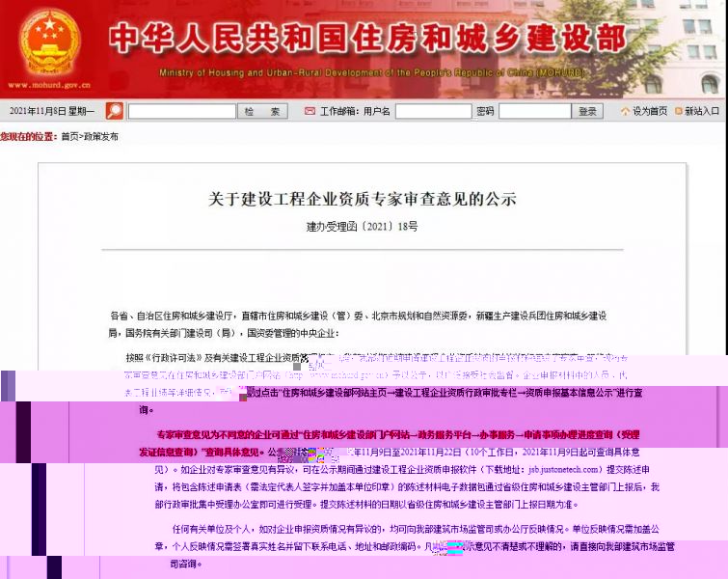Screen dimensions: 728x579
Task: Click the salutation line starting 各省、自治区住房和城乡建设厅
Action: click(x=358, y=324)
